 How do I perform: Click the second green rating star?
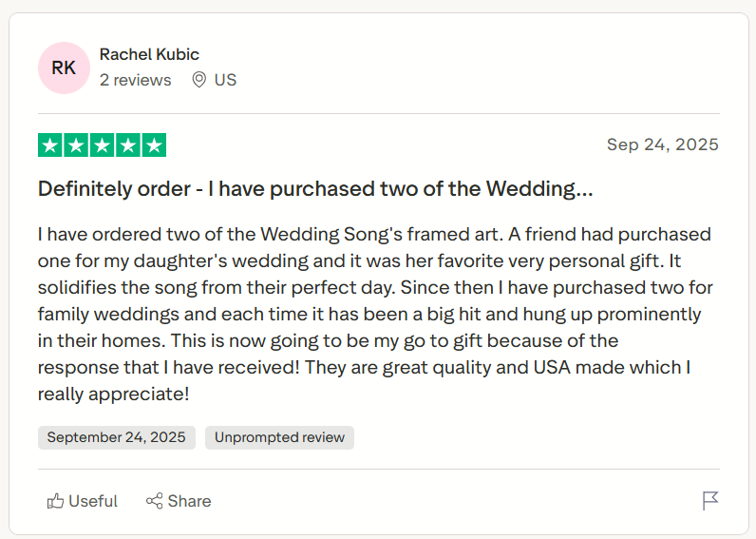click(x=76, y=145)
